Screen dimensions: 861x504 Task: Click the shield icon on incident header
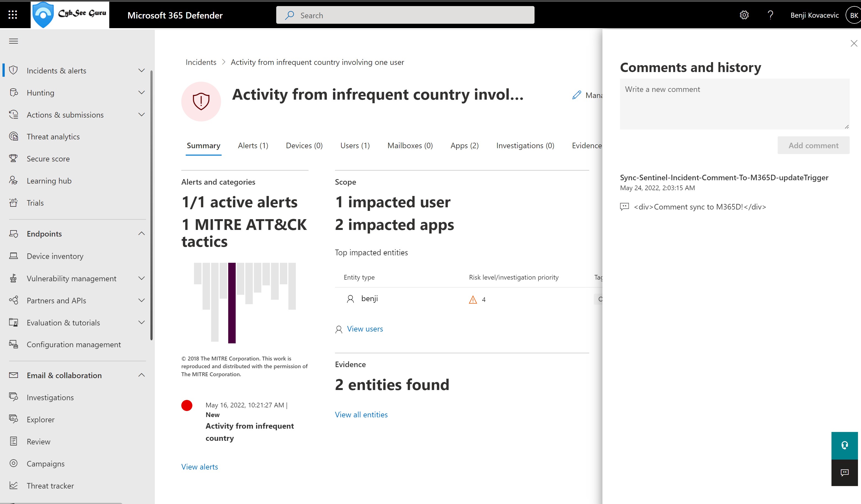[x=201, y=101]
